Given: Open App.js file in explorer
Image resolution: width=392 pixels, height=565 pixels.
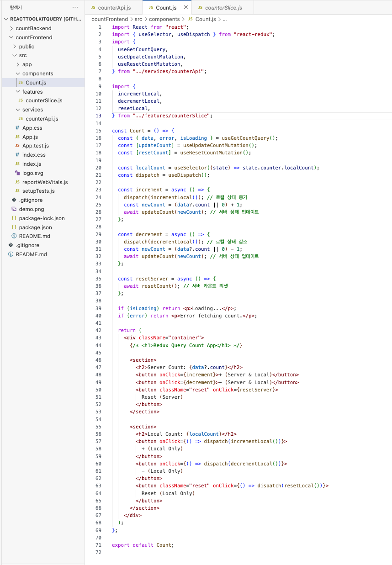Looking at the screenshot, I should [x=43, y=137].
